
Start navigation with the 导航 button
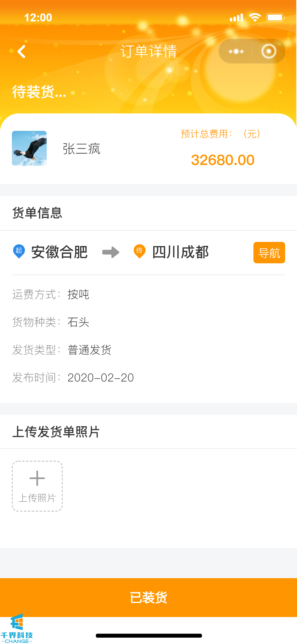tap(269, 252)
